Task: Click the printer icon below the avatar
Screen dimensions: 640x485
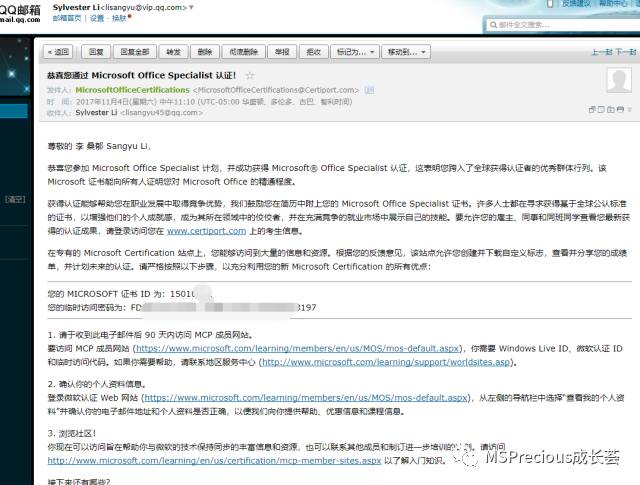Action: [x=620, y=109]
